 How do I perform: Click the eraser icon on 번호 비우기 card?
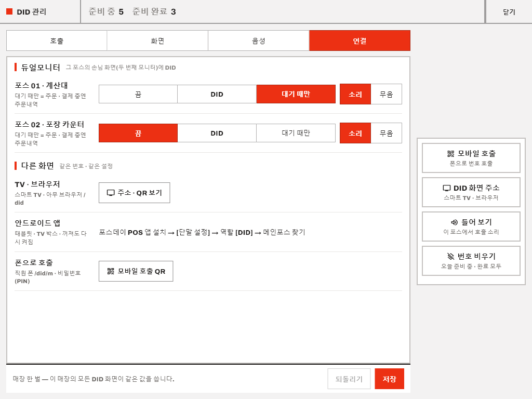(450, 256)
